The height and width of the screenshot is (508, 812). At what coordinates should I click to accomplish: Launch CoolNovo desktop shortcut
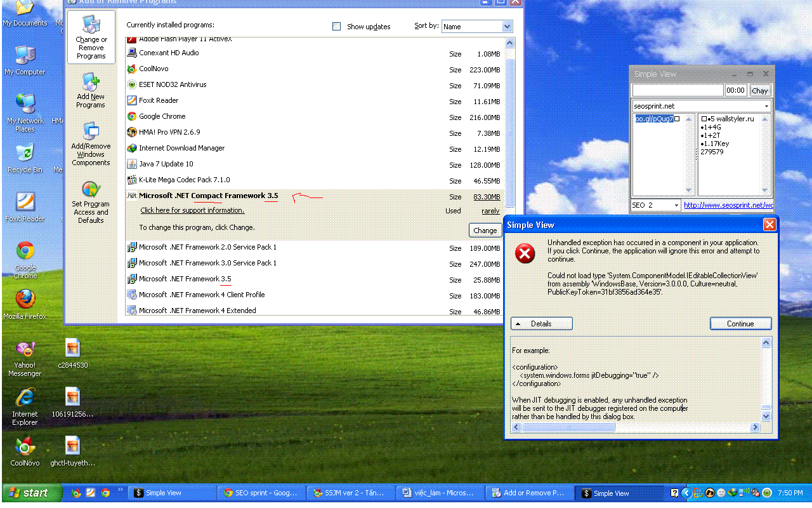[25, 451]
